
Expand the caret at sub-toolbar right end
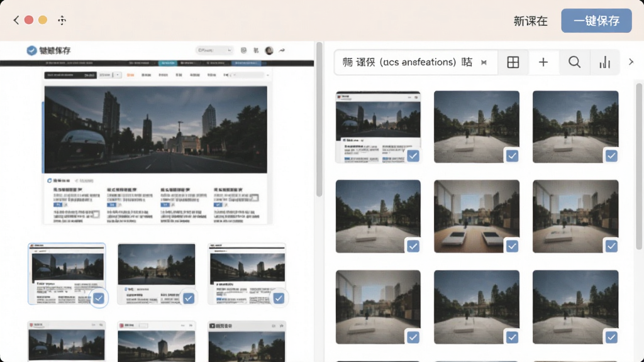[268, 75]
